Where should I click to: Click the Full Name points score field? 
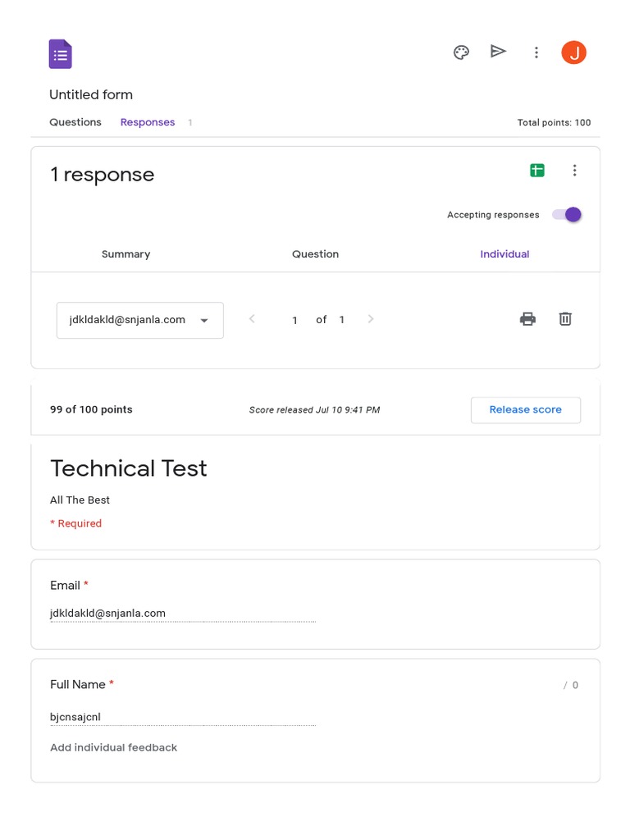tap(552, 685)
